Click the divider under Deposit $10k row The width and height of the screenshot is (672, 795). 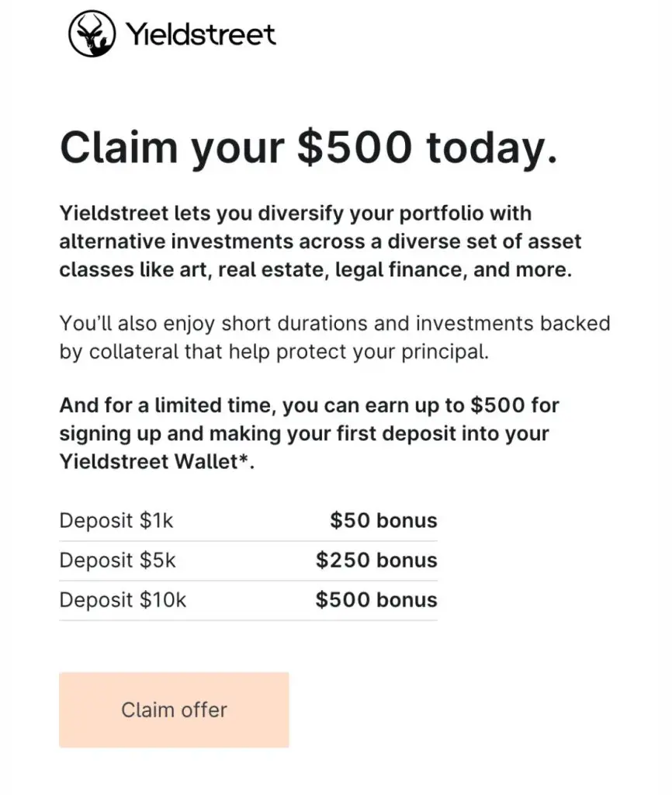point(248,620)
